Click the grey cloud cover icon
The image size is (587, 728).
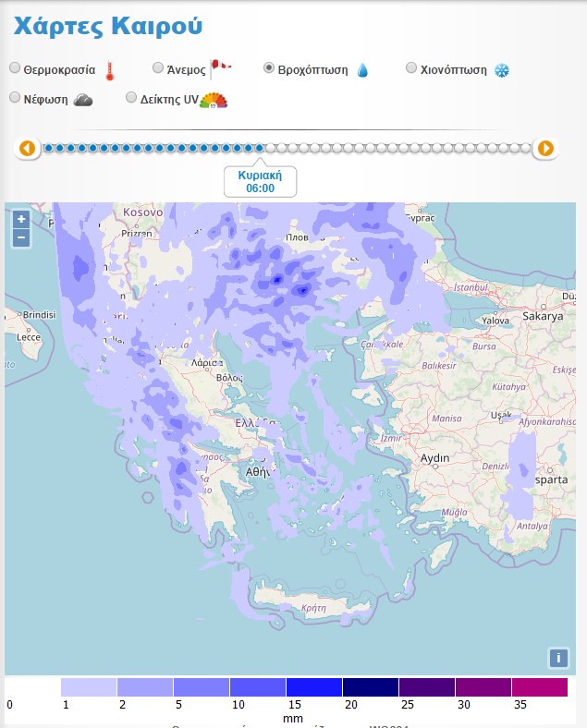click(x=83, y=100)
